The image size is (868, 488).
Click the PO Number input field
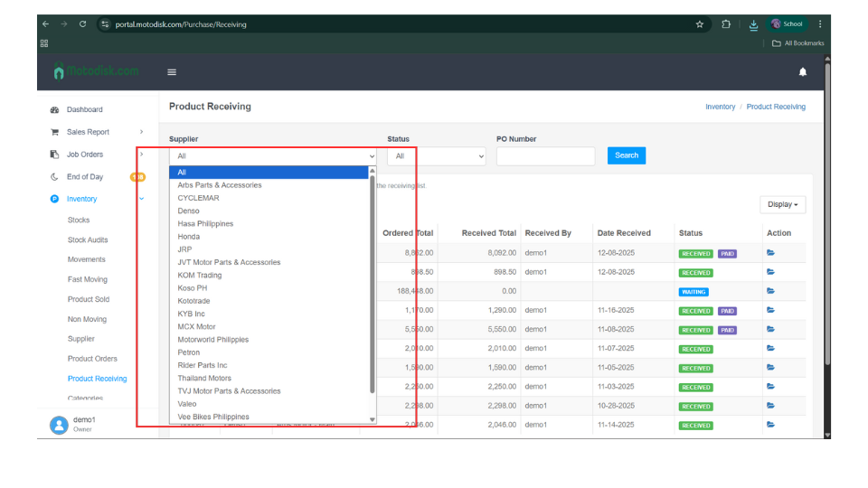point(545,156)
